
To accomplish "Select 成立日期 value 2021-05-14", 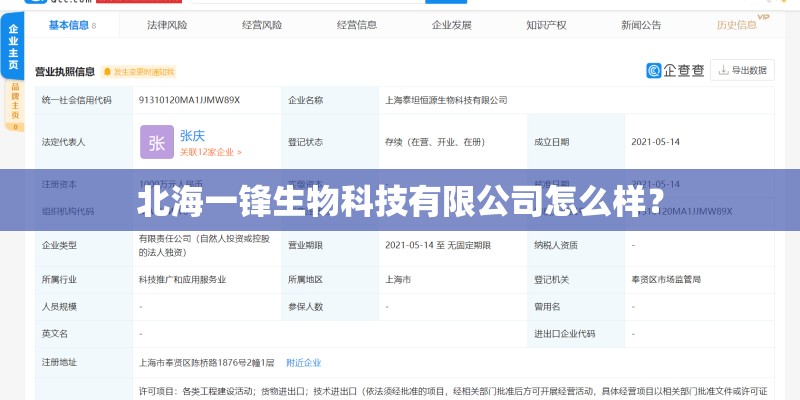I will [656, 142].
